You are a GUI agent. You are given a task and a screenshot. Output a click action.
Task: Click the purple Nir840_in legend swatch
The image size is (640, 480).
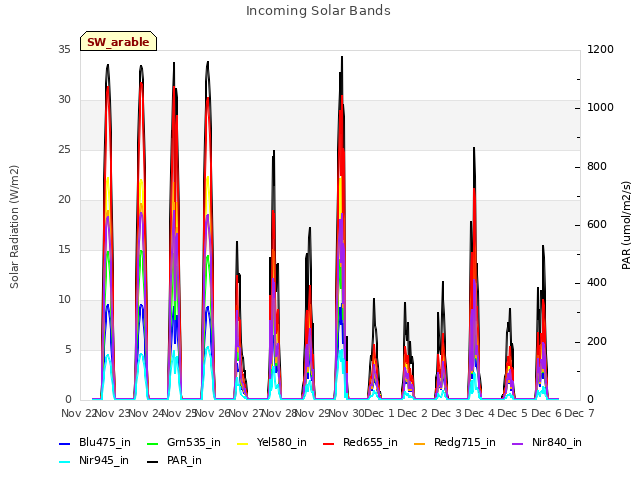[518, 444]
